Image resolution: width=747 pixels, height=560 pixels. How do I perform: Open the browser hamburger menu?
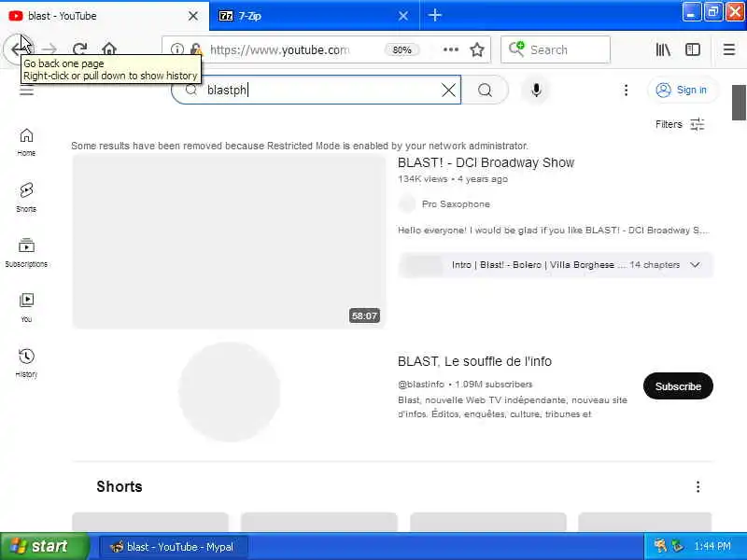tap(729, 49)
